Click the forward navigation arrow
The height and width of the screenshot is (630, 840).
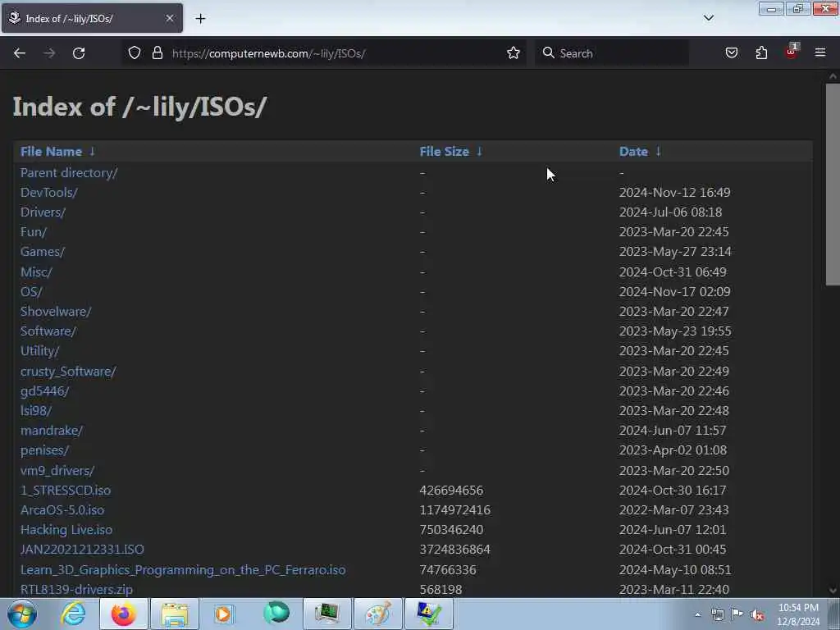49,53
